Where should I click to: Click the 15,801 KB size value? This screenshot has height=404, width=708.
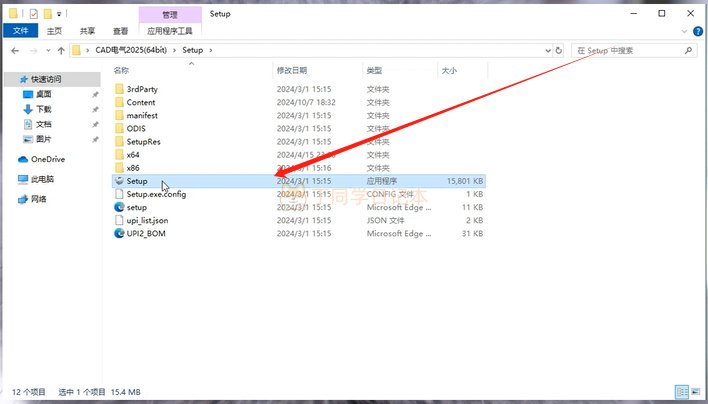point(465,181)
